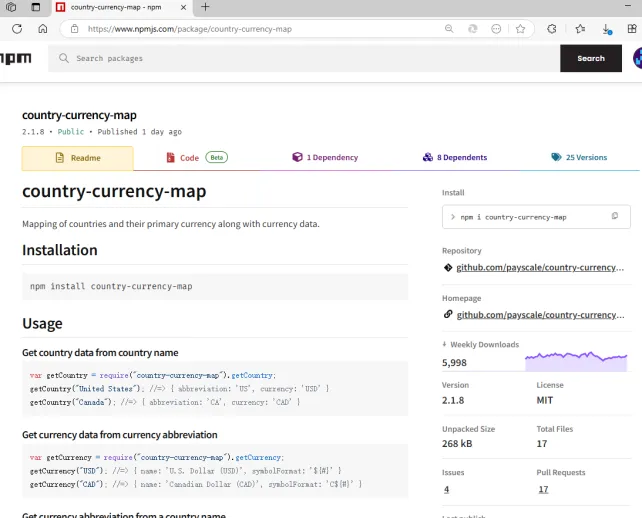Viewport: 642px width, 519px height.
Task: Click the npm install country-currency-map code block
Action: [215, 287]
